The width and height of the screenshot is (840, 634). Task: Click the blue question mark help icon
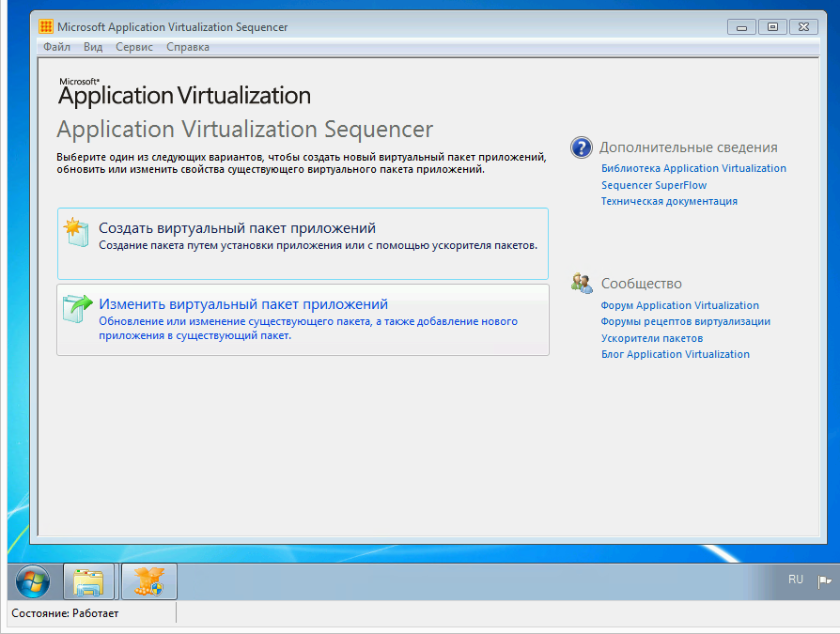click(x=582, y=147)
